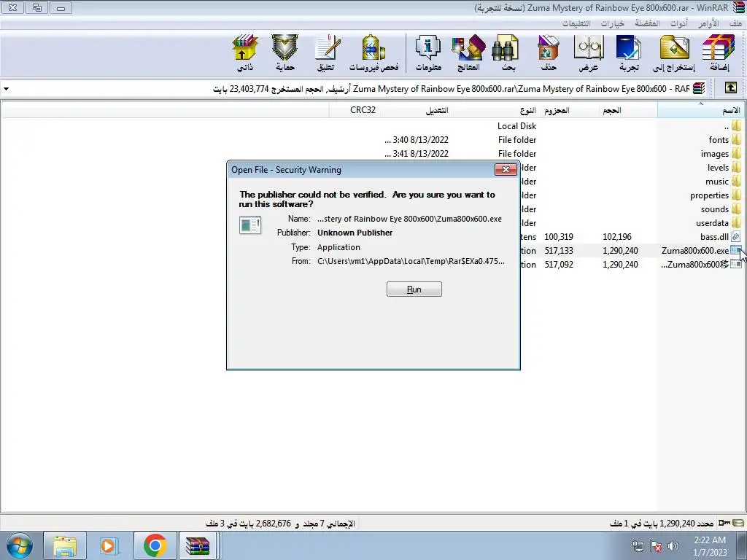Image resolution: width=747 pixels, height=560 pixels.
Task: Open Windows Media Player from the taskbar
Action: 109,546
